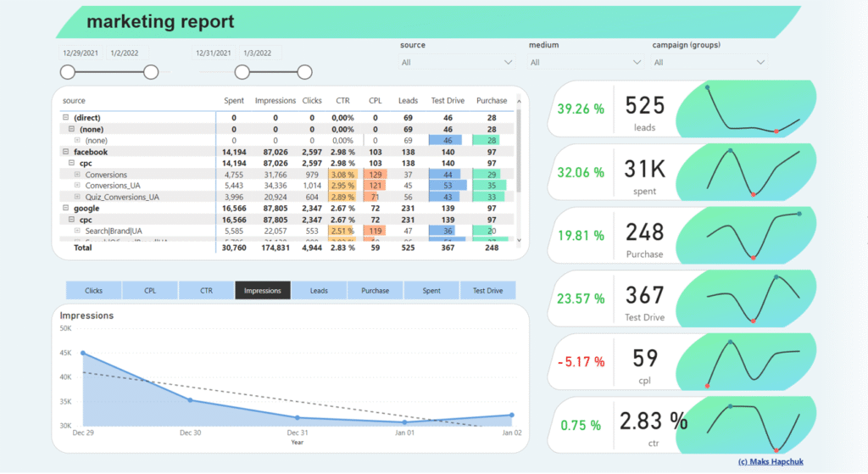The height and width of the screenshot is (474, 868).
Task: Expand the Search|Brand|UA campaign row
Action: click(77, 231)
